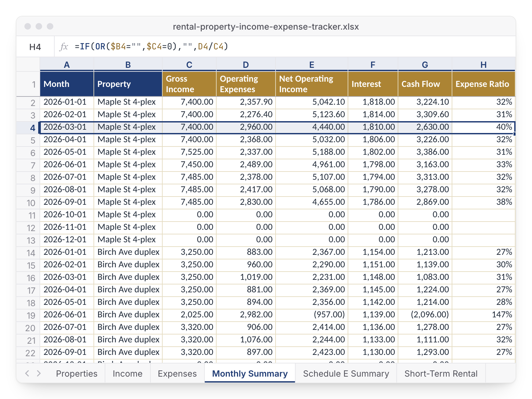Select the 1,818.00 interest cell
Image resolution: width=532 pixels, height=399 pixels.
(x=373, y=102)
